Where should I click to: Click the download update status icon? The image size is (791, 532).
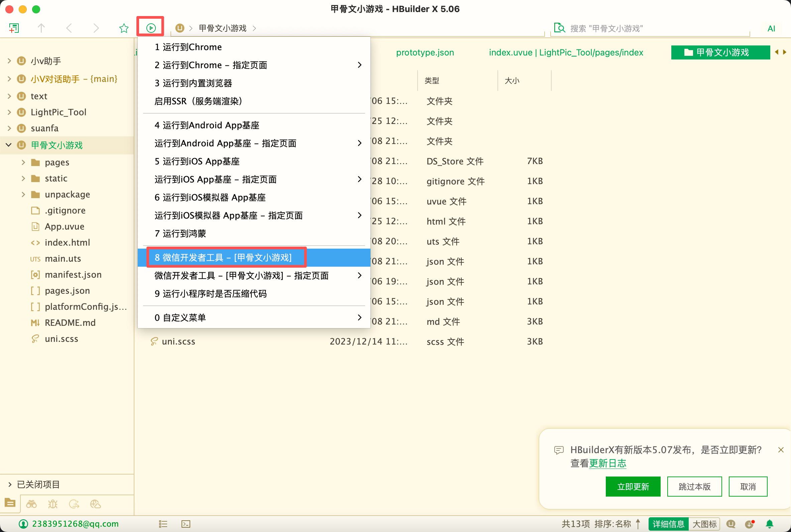coord(750,524)
